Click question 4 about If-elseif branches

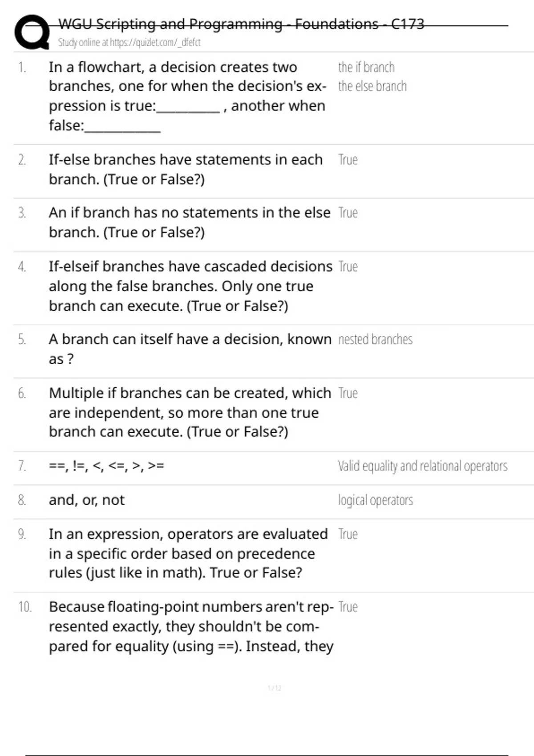[x=190, y=286]
